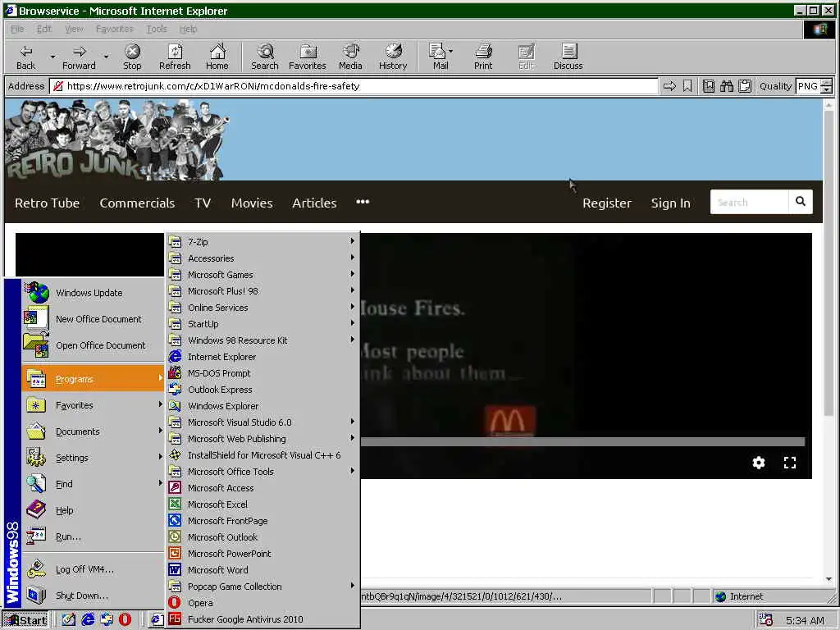The width and height of the screenshot is (840, 630).
Task: Go to Movies section
Action: 252,203
